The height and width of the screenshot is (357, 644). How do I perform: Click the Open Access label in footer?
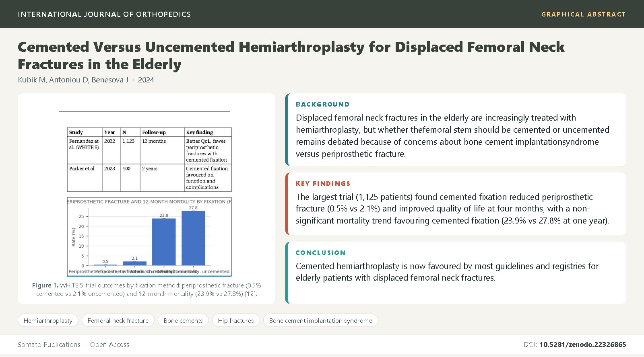pos(109,345)
